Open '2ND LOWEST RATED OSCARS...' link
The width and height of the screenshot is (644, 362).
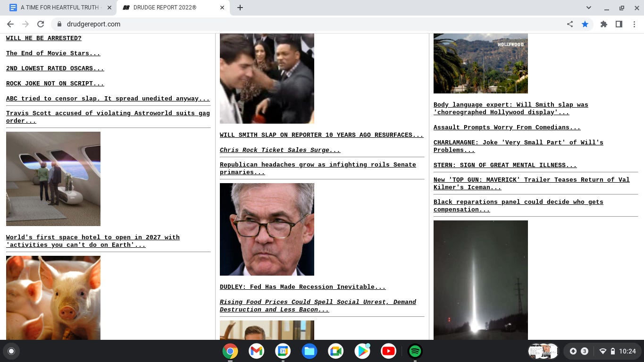point(55,68)
